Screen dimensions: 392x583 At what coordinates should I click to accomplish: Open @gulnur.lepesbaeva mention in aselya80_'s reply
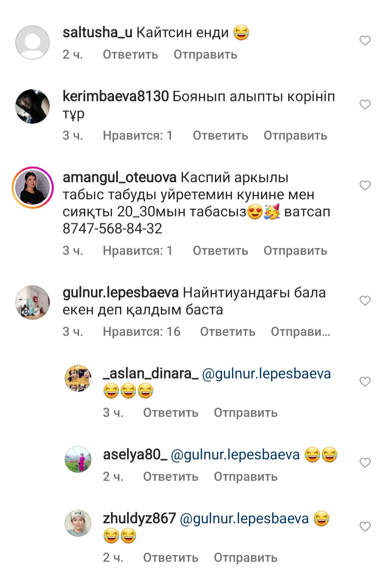pos(235,455)
